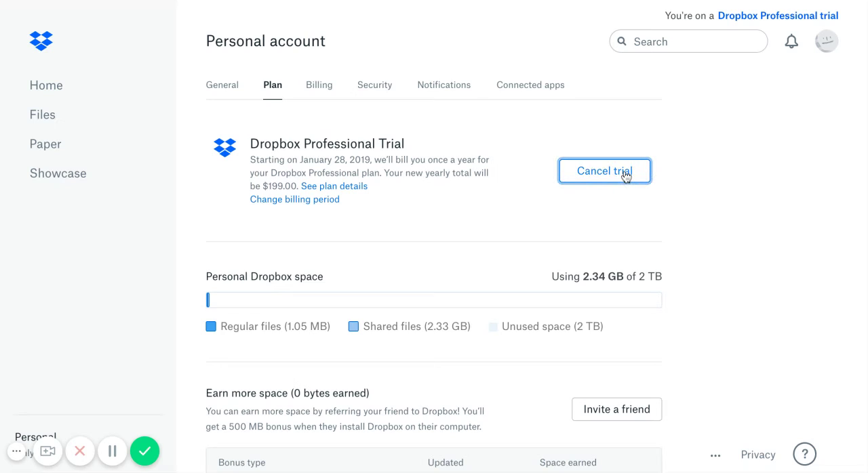Select the Connected apps tab
This screenshot has height=473, width=868.
click(530, 85)
